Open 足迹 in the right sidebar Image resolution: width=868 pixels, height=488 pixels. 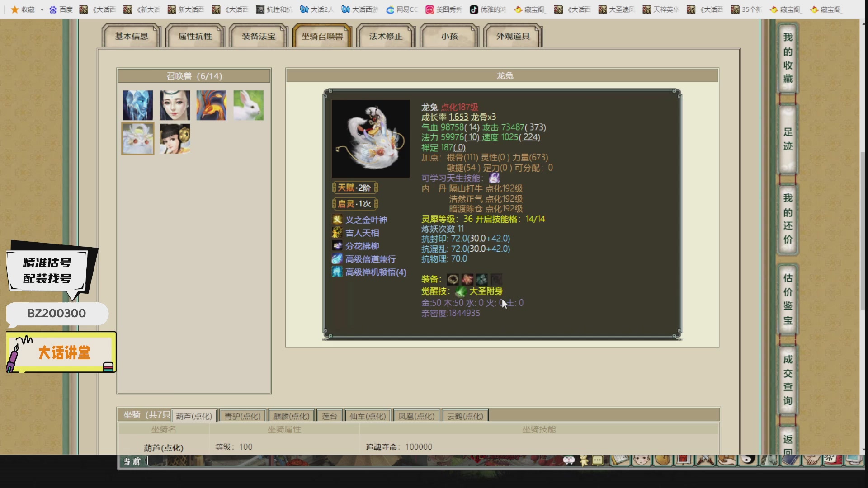click(x=788, y=139)
